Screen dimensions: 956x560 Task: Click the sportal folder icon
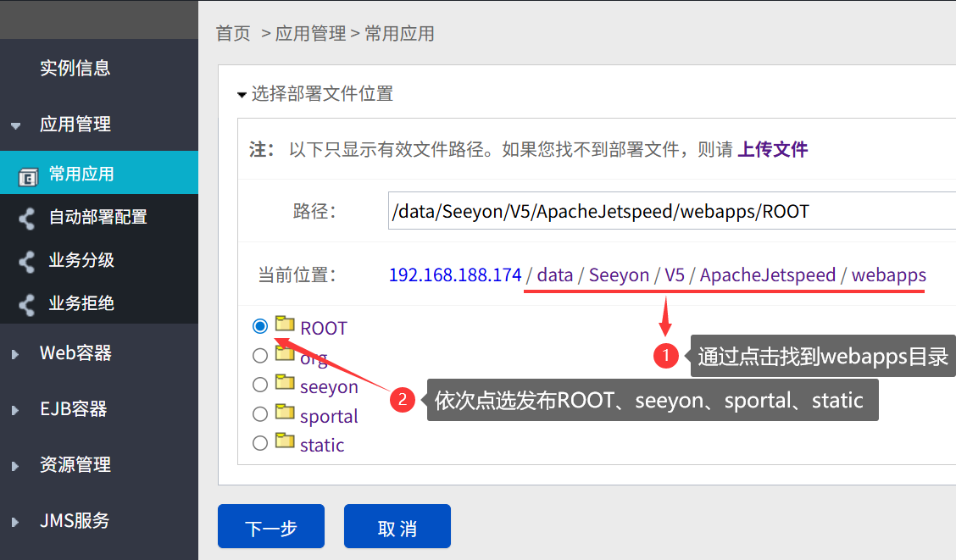pyautogui.click(x=285, y=411)
